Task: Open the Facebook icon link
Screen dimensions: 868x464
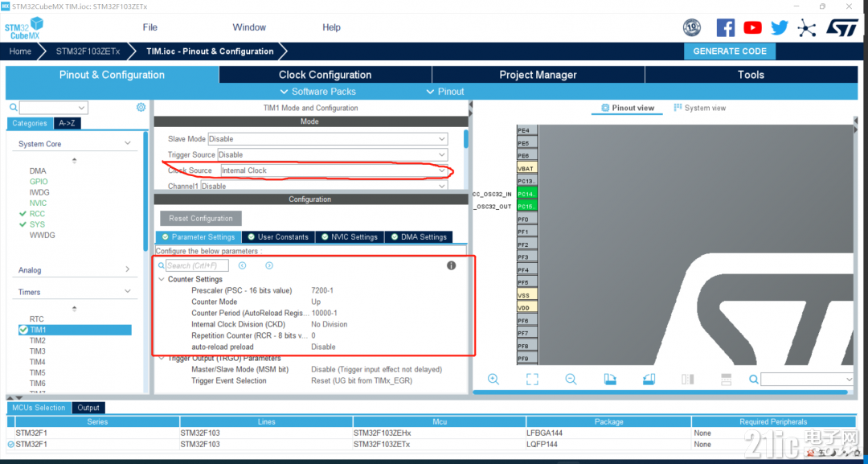Action: click(726, 27)
